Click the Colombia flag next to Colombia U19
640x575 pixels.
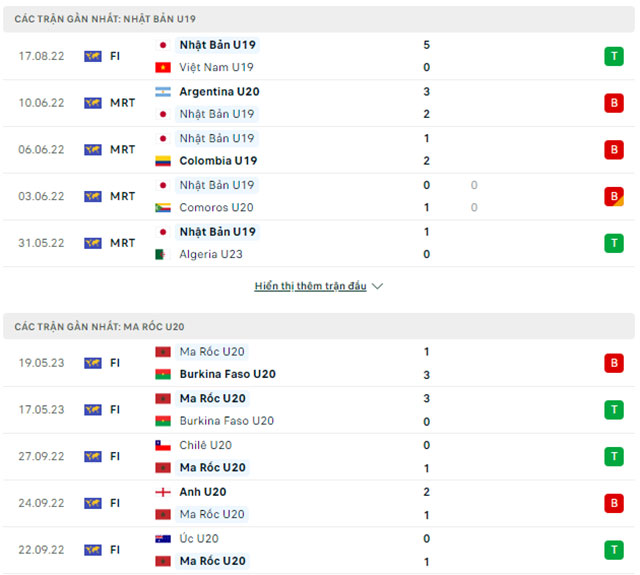[162, 161]
